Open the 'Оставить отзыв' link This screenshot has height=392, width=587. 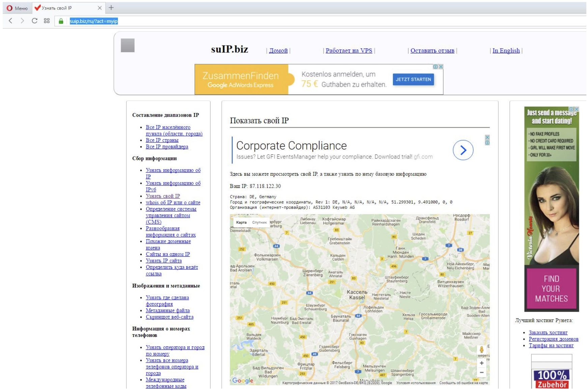point(432,51)
